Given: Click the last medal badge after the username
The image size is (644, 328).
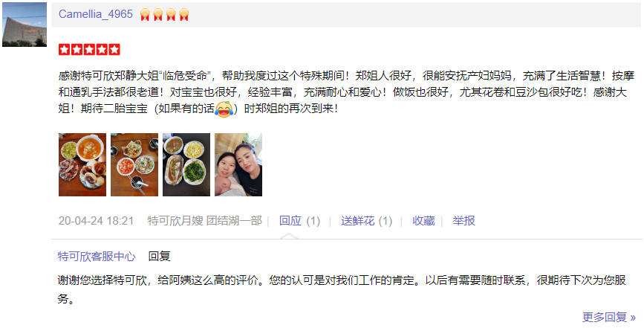Looking at the screenshot, I should coord(184,15).
